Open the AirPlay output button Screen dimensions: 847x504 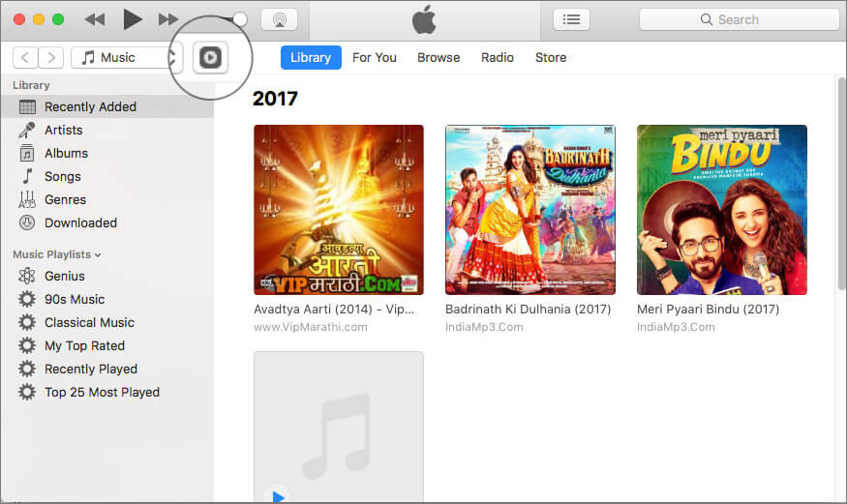pyautogui.click(x=280, y=20)
